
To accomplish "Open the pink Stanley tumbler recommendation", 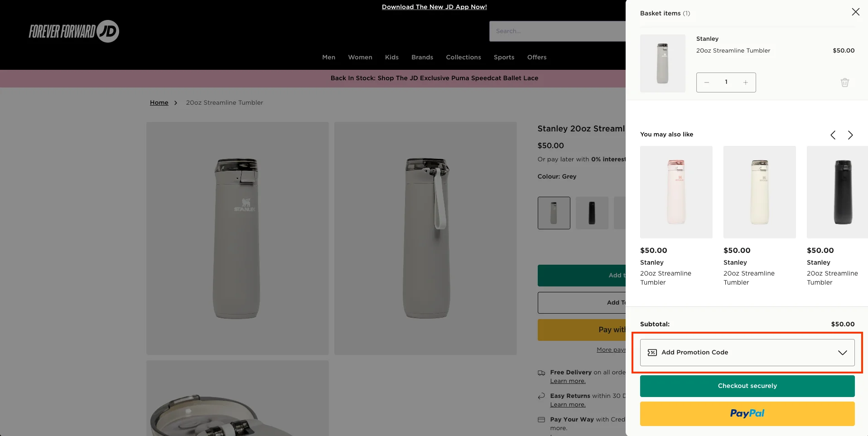I will tap(676, 192).
